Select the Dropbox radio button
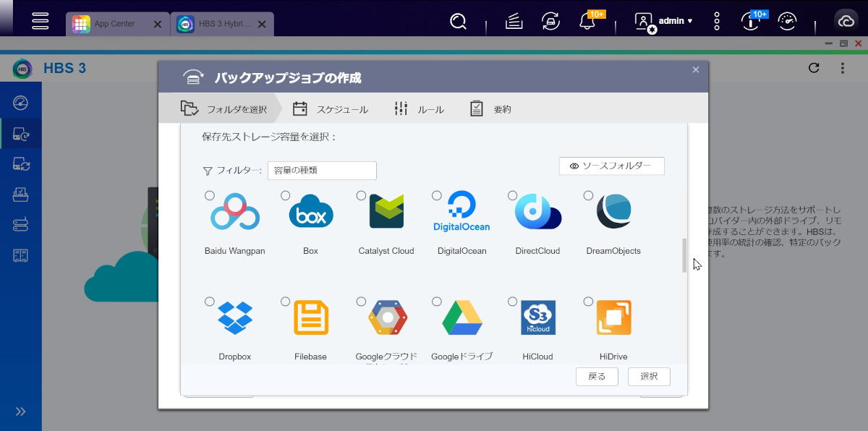 pos(210,302)
